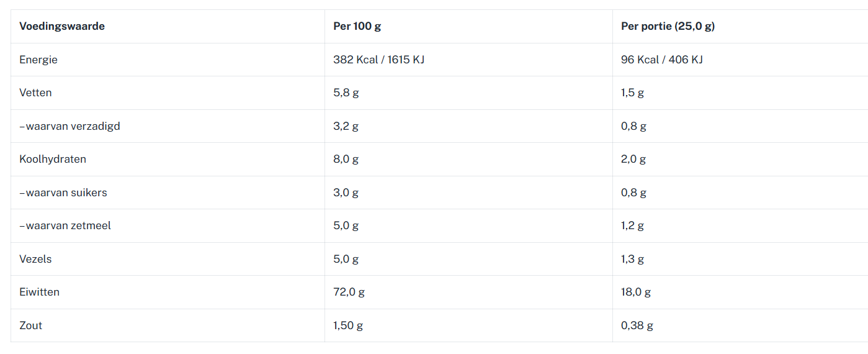Select the waarvan suikers row label
The width and height of the screenshot is (868, 354).
(x=64, y=193)
